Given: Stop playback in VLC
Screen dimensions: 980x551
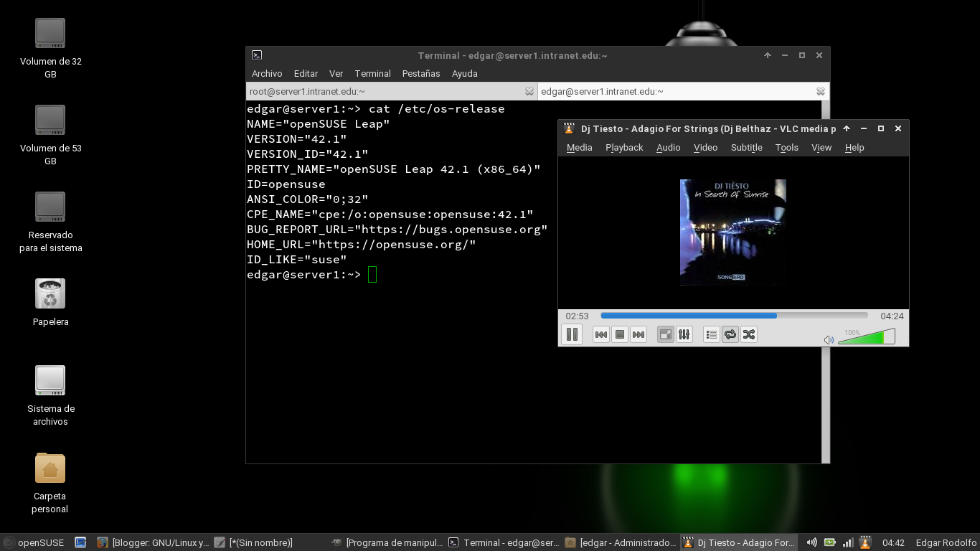Looking at the screenshot, I should pyautogui.click(x=620, y=334).
